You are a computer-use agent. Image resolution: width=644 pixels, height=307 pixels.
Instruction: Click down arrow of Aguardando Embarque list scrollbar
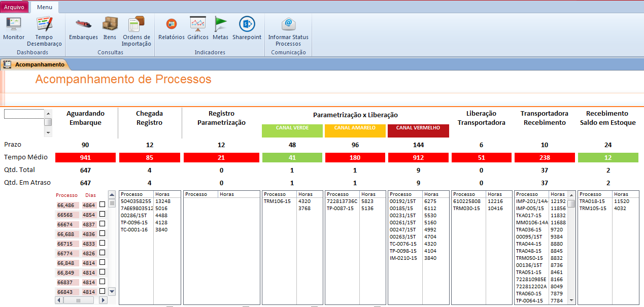(x=112, y=291)
